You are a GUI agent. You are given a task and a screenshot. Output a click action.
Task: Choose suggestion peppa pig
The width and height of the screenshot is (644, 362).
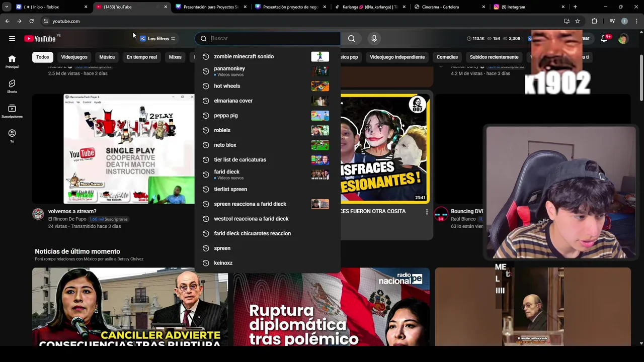tap(268, 116)
